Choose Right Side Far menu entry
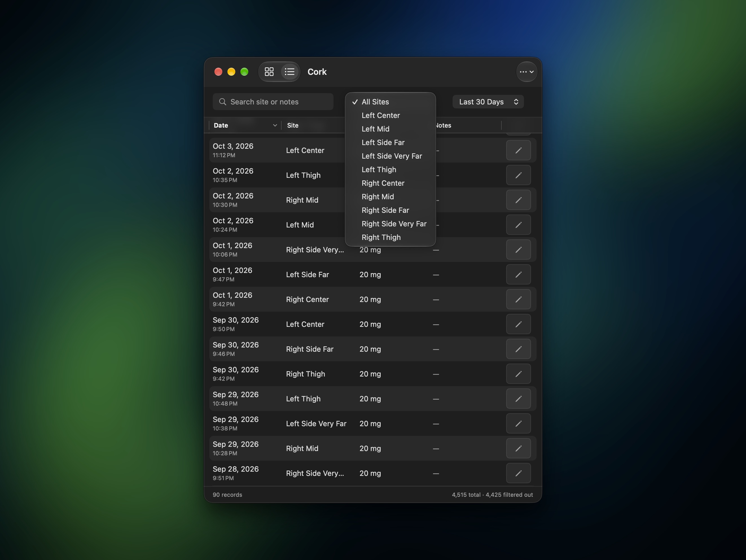 390,210
